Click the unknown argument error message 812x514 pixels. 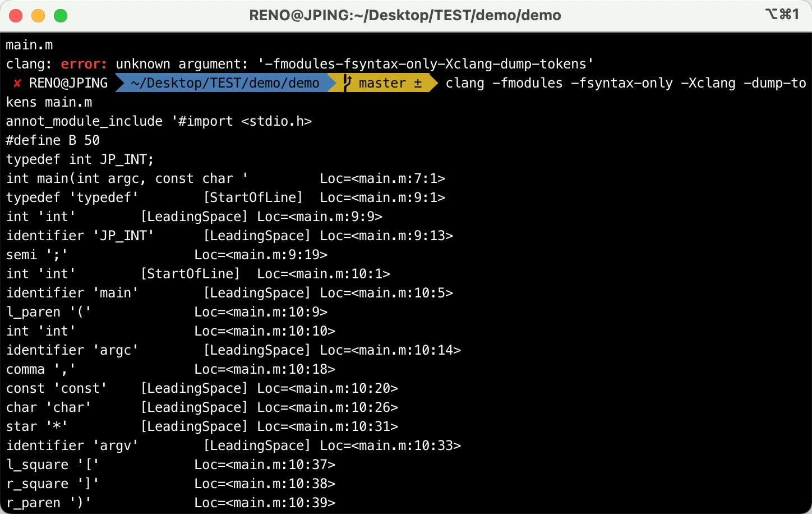click(x=354, y=64)
